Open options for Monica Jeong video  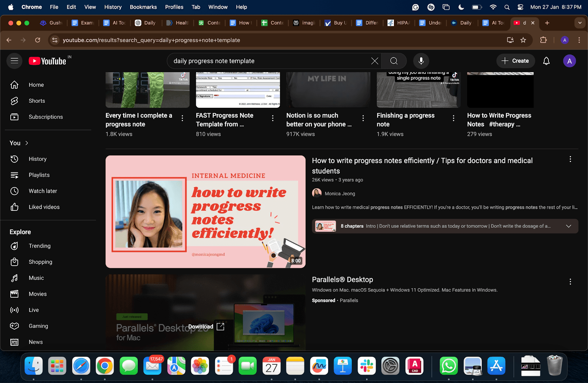click(570, 159)
